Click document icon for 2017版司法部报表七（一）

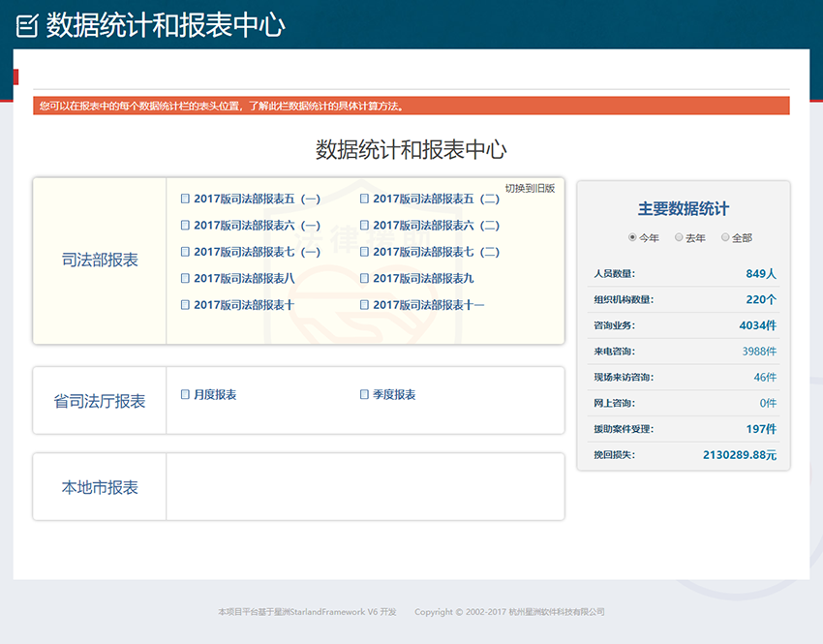pos(185,252)
